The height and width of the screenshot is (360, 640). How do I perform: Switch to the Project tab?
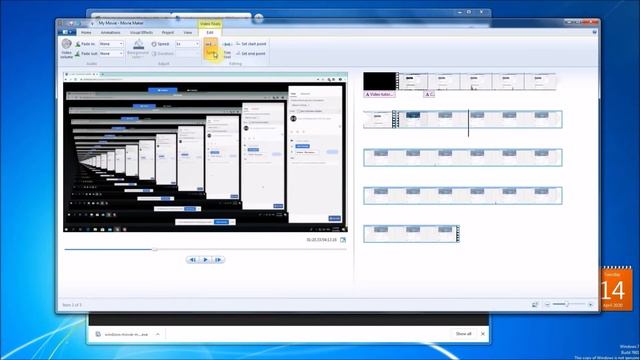tap(168, 32)
